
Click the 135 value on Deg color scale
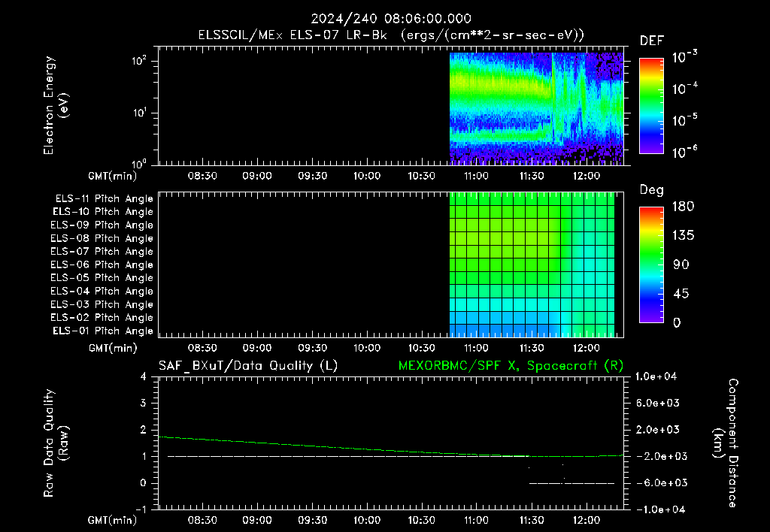(x=683, y=236)
